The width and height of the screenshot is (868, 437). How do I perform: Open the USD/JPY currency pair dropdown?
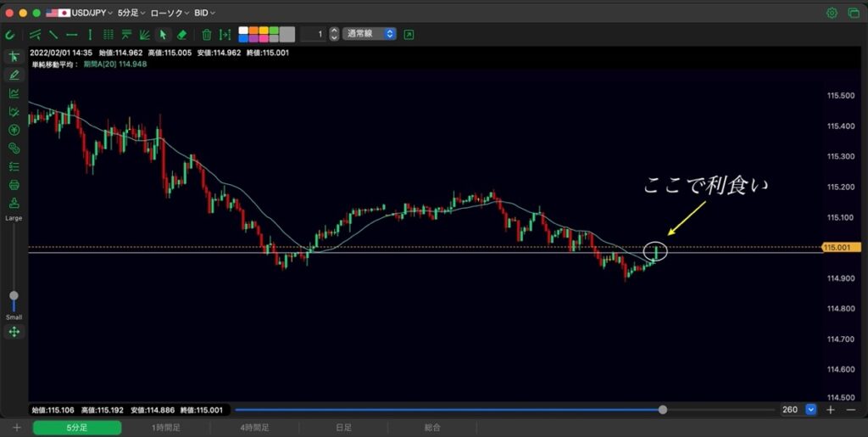[x=79, y=13]
